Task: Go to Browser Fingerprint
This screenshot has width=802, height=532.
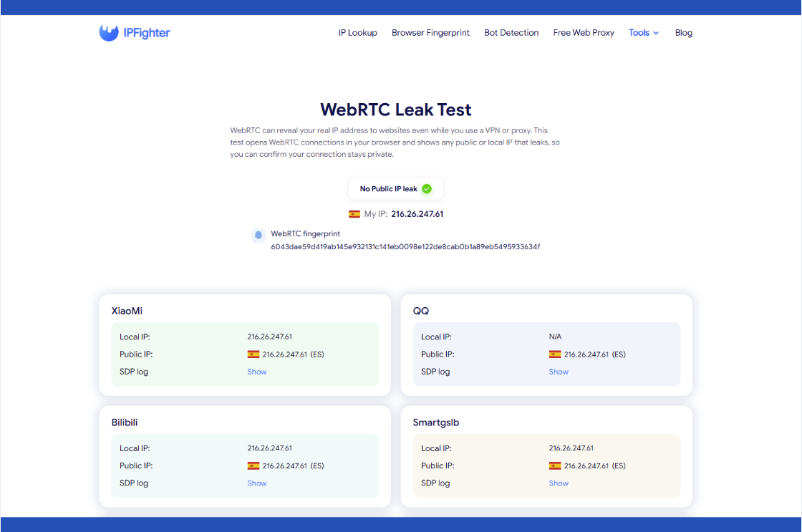Action: pyautogui.click(x=430, y=33)
